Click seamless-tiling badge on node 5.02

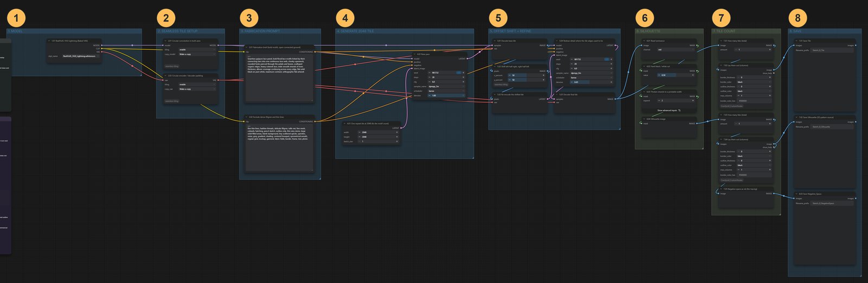click(x=501, y=85)
